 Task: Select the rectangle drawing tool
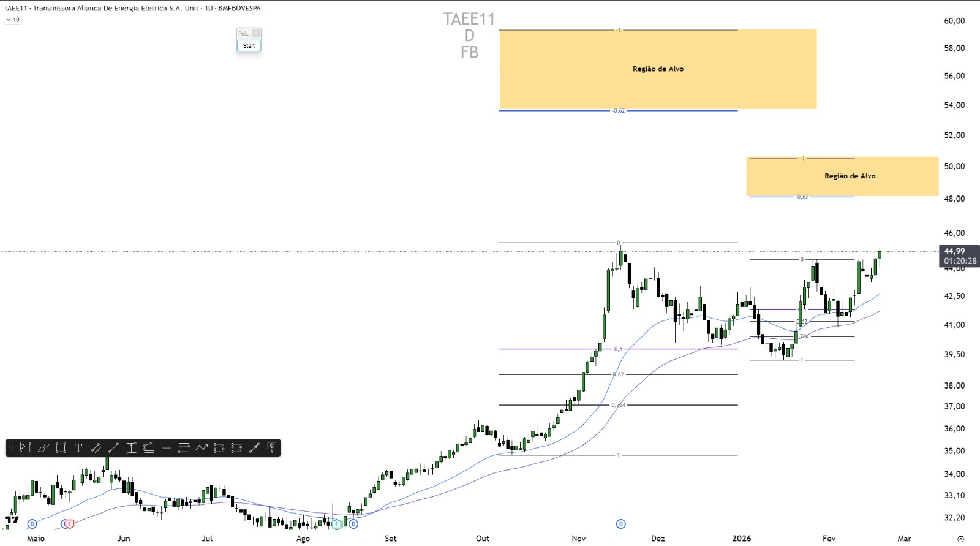[61, 448]
